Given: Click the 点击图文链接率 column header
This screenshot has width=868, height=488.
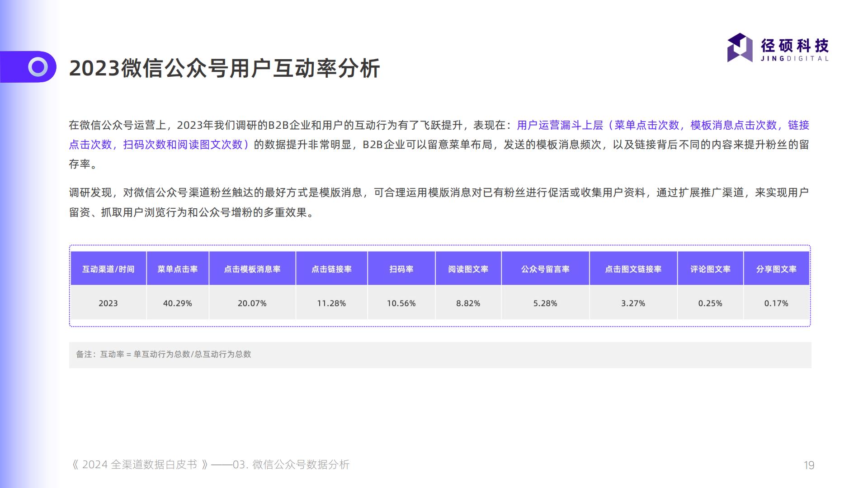Looking at the screenshot, I should [x=633, y=269].
